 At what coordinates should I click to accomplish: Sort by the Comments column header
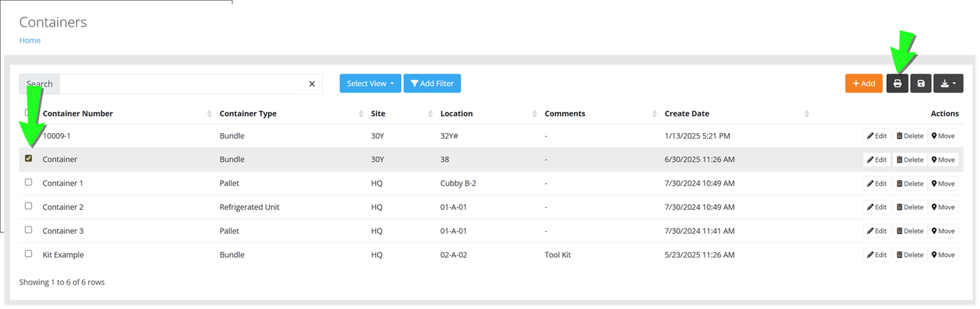[565, 114]
